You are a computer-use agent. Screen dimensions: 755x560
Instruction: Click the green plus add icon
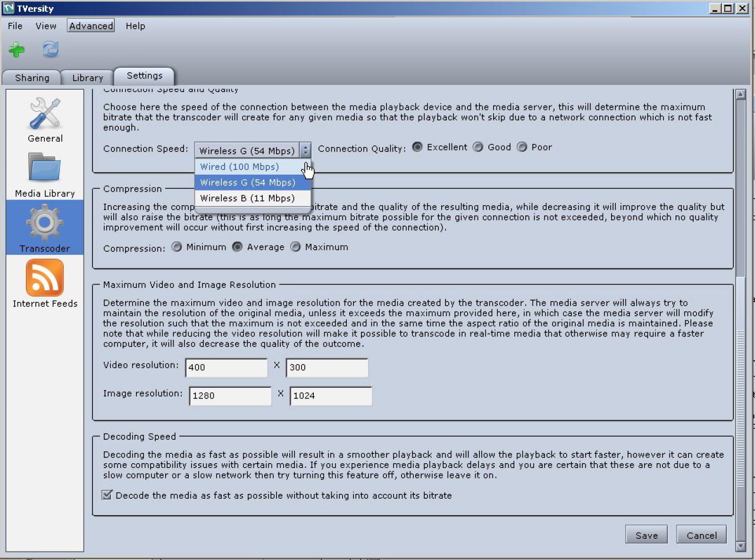pyautogui.click(x=17, y=50)
